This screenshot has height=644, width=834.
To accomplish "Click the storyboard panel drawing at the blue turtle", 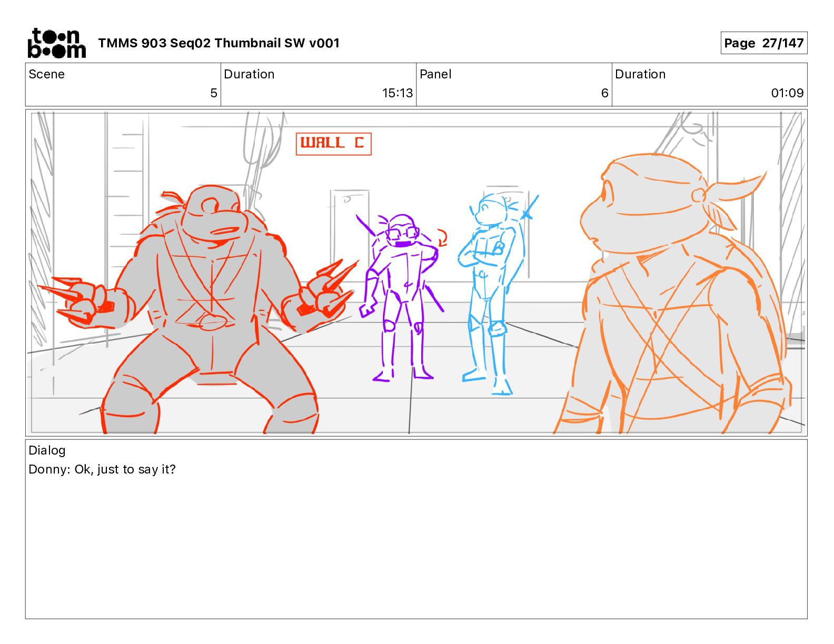I will (x=491, y=294).
